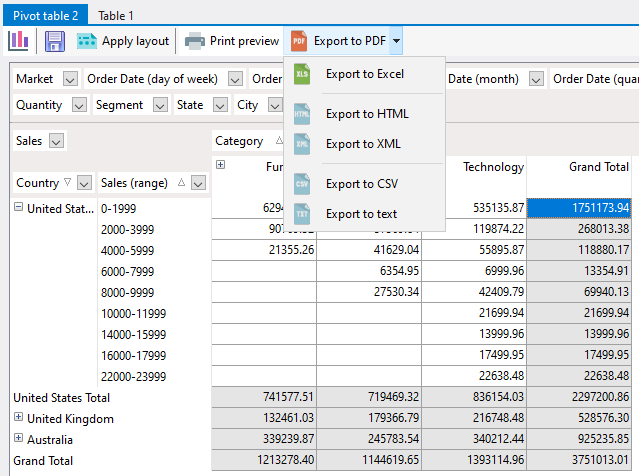Click the Print preview printer icon
The width and height of the screenshot is (639, 476).
click(195, 41)
